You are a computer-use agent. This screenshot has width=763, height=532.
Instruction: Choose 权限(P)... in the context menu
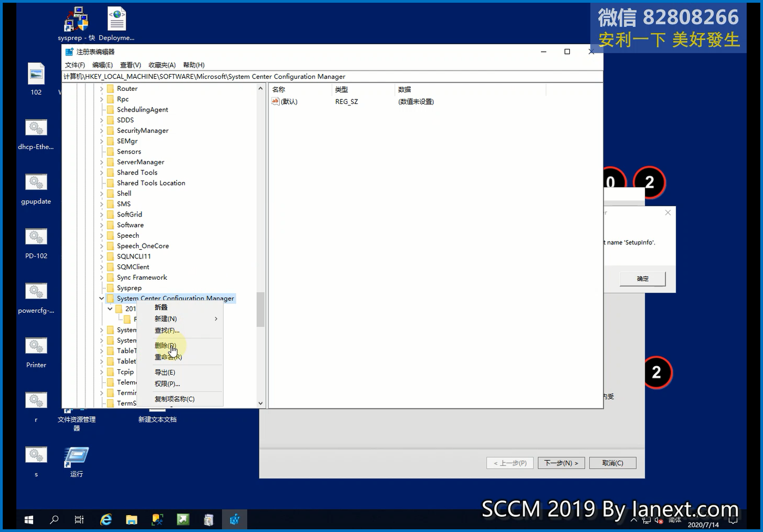click(x=180, y=383)
